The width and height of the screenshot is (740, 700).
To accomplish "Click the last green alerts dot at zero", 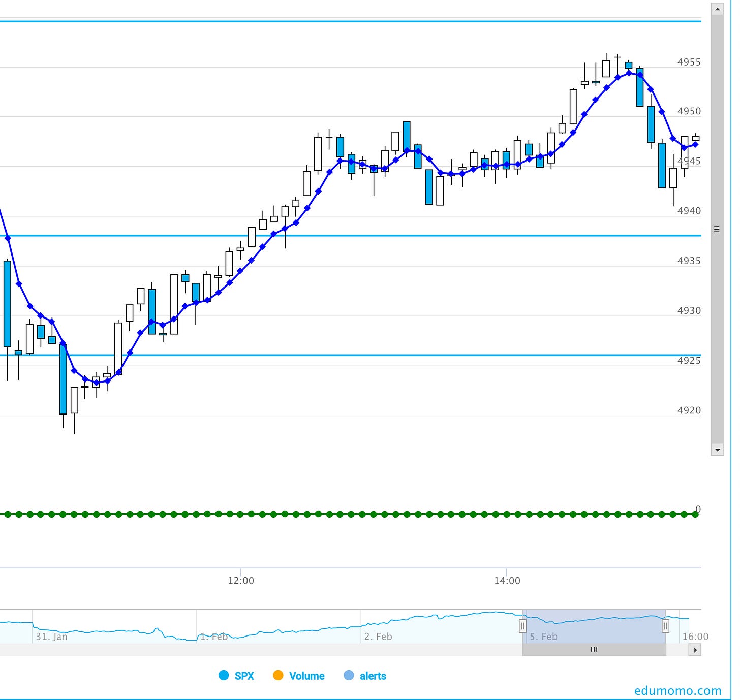I will pos(695,514).
